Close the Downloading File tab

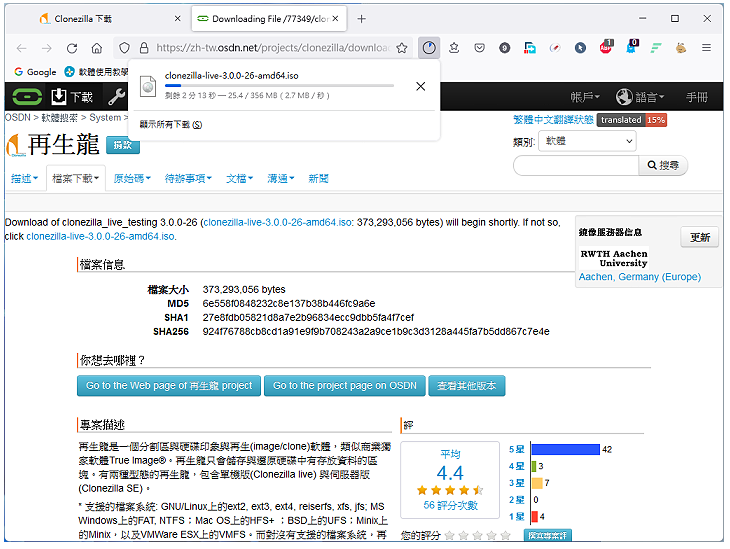(x=335, y=19)
